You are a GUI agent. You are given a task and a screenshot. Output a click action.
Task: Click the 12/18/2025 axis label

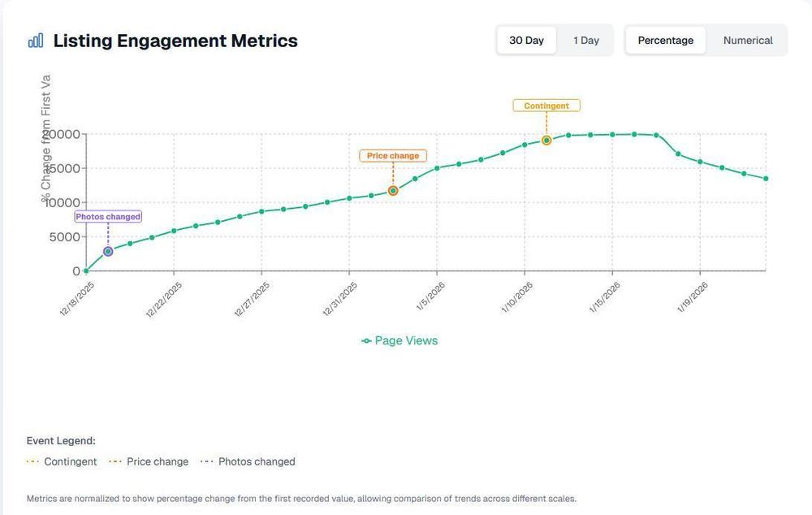tap(76, 296)
